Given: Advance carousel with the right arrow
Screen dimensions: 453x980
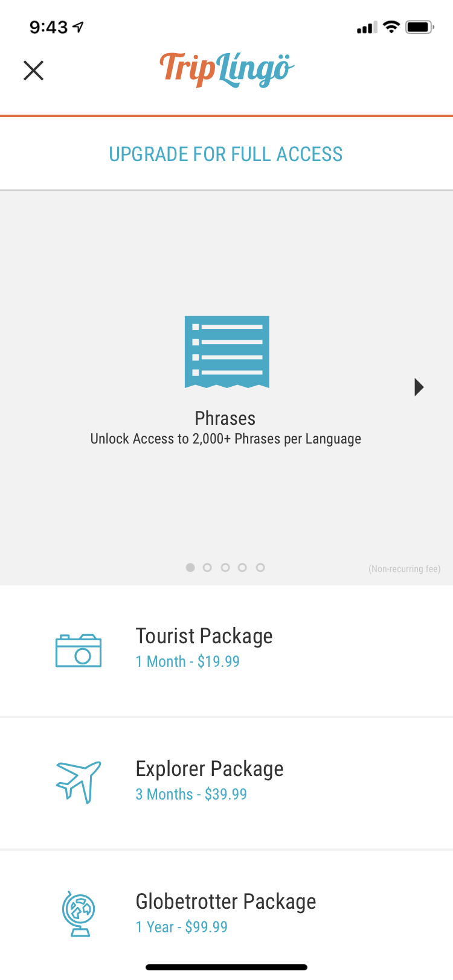Looking at the screenshot, I should 419,387.
